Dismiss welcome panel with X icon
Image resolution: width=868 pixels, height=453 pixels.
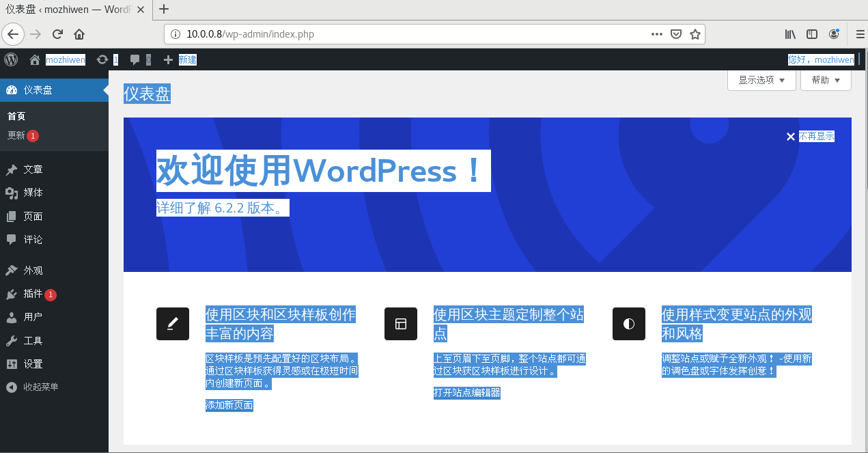pos(791,137)
